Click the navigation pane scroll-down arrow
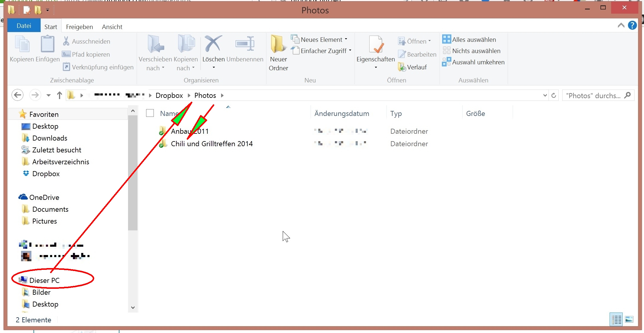 point(133,307)
